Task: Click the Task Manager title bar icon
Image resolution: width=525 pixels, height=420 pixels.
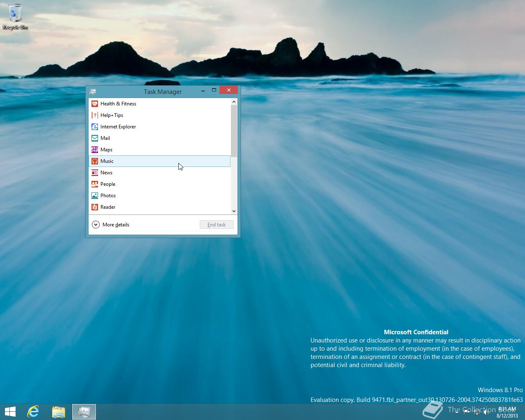Action: [93, 91]
